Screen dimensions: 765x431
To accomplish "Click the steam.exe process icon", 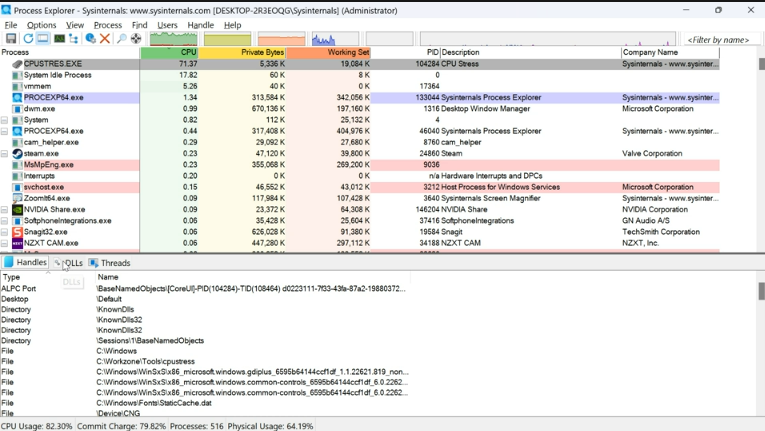I will coord(17,154).
